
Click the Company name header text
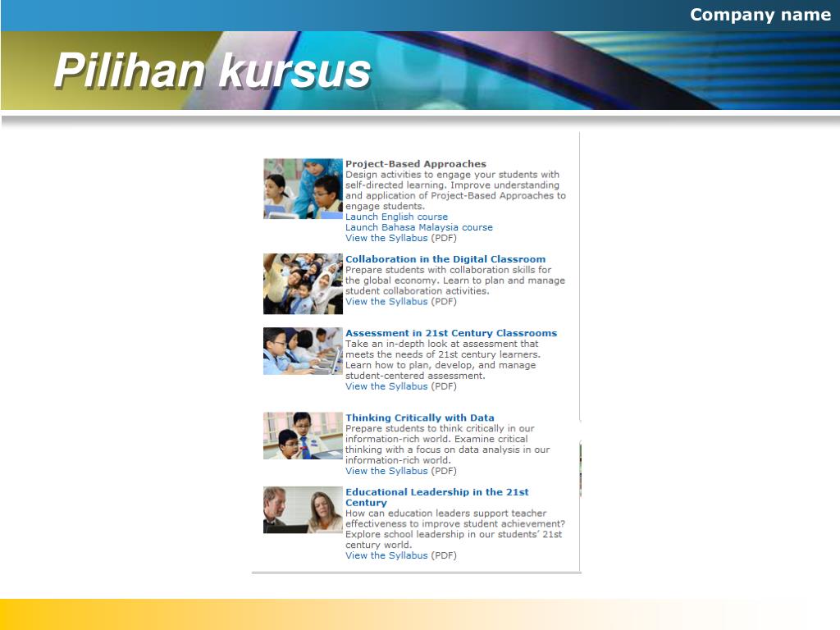click(760, 15)
